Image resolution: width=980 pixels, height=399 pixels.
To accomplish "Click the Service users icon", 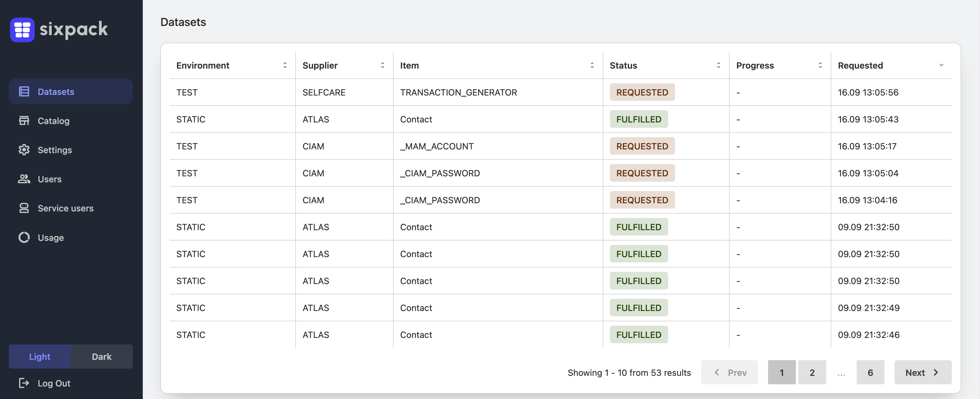I will pyautogui.click(x=24, y=208).
